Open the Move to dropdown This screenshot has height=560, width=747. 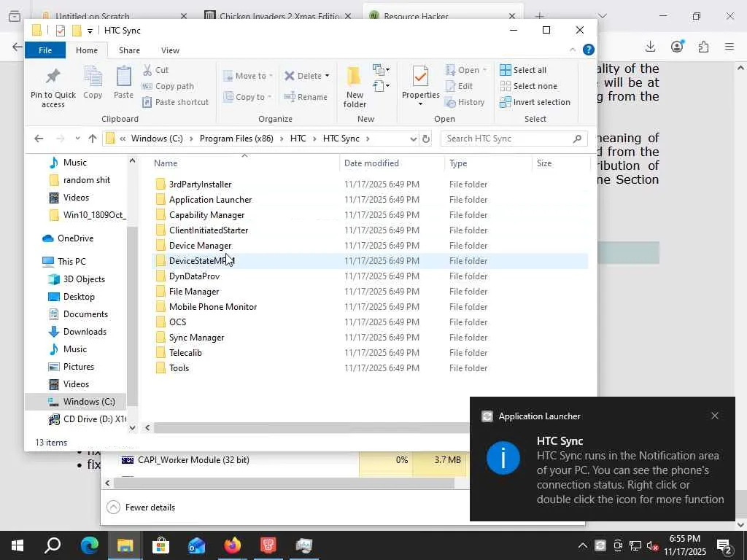click(248, 76)
